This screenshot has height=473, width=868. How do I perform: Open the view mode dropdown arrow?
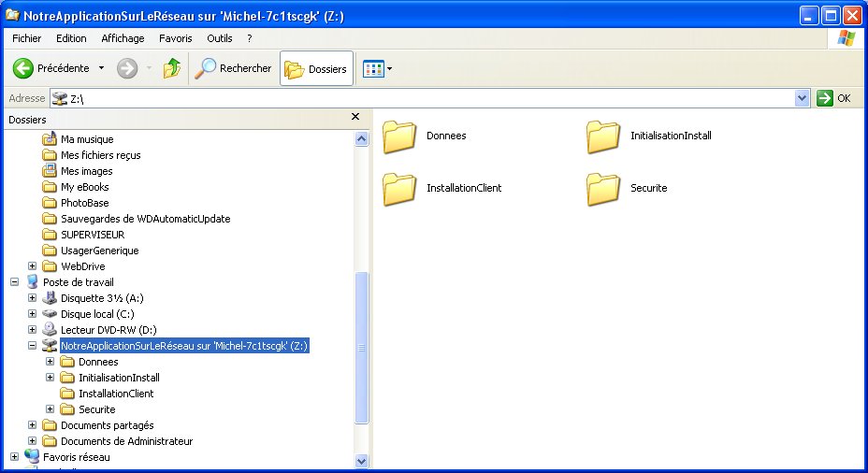point(390,69)
